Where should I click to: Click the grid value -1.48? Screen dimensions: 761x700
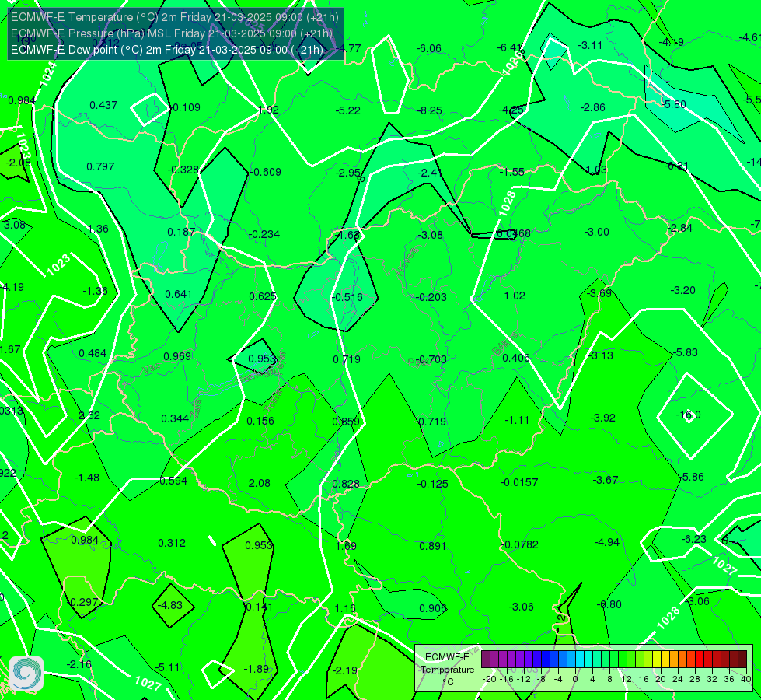coord(86,478)
